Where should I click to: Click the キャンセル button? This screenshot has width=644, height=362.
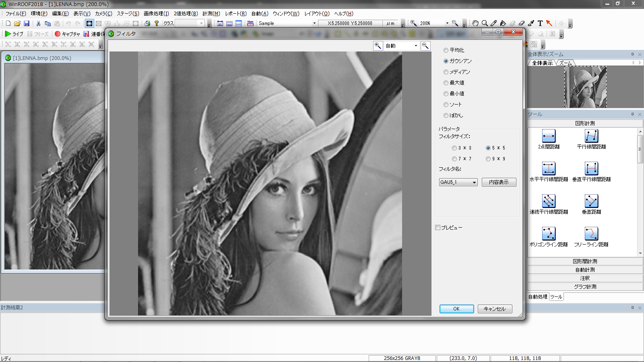click(x=495, y=309)
